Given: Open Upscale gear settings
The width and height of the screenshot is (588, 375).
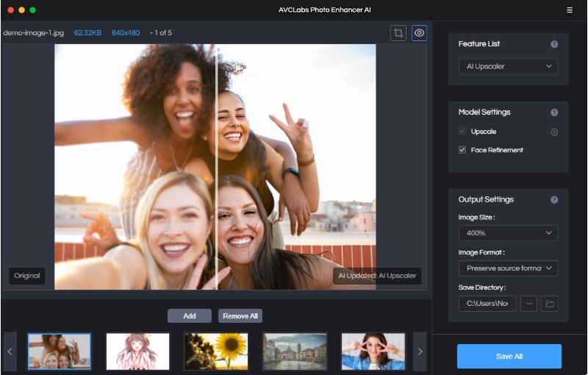Looking at the screenshot, I should tap(554, 132).
